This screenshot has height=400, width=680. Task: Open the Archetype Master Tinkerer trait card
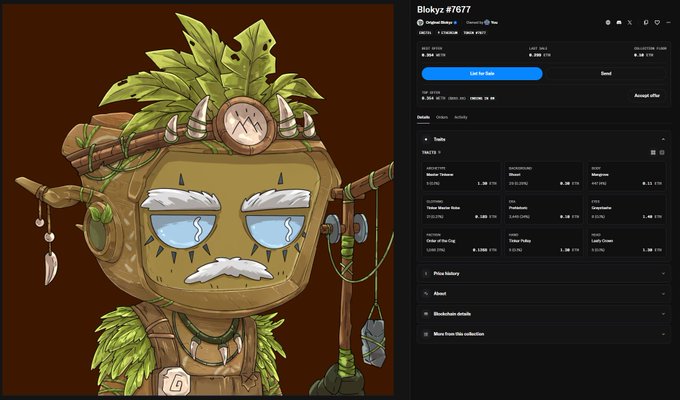(x=461, y=176)
